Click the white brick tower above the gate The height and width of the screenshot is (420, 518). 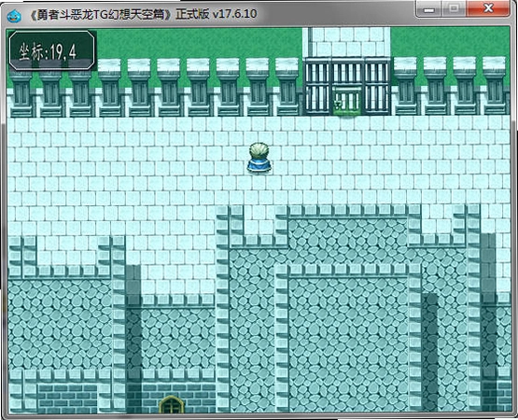point(346,42)
